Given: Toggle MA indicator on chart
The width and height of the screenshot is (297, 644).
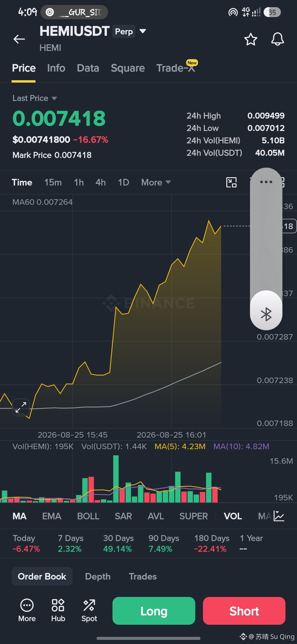Looking at the screenshot, I should pos(20,516).
